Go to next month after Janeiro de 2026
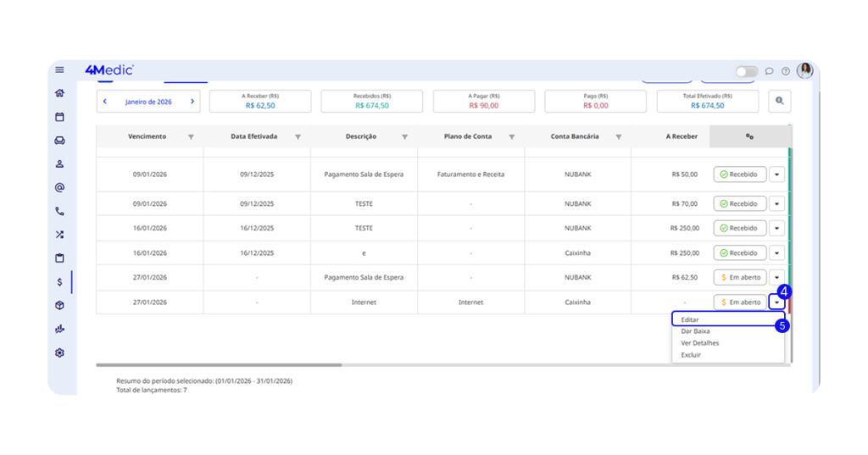This screenshot has width=868, height=455. tap(192, 102)
